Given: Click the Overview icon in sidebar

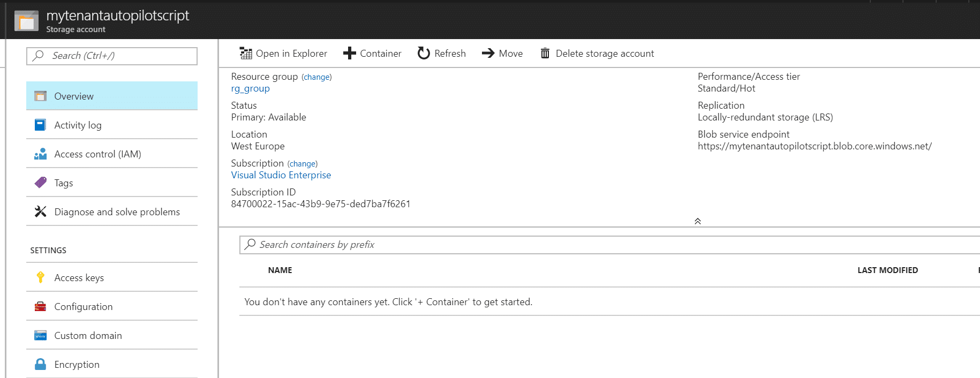Looking at the screenshot, I should pos(40,96).
